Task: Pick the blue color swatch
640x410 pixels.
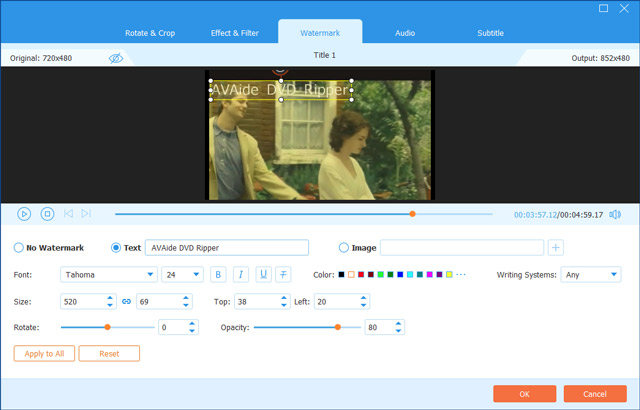Action: [x=400, y=275]
